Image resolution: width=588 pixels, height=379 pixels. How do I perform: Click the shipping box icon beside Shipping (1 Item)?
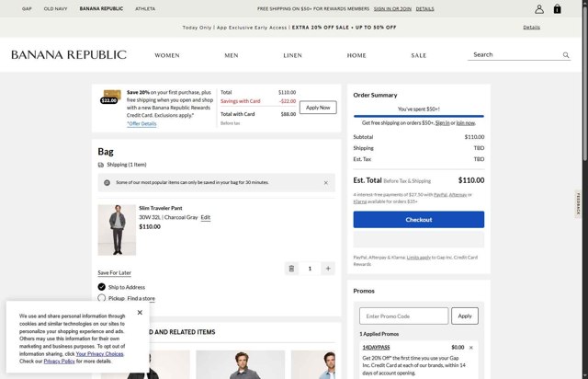click(x=101, y=165)
